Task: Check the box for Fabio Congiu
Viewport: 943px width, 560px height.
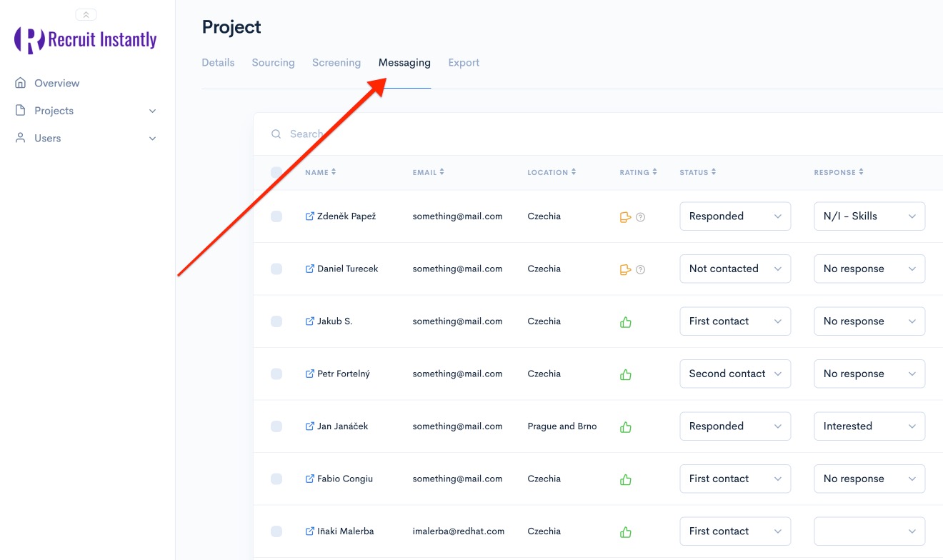Action: pyautogui.click(x=276, y=479)
